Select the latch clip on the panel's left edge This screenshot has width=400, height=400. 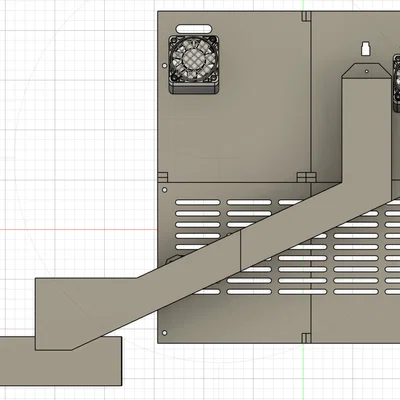pos(162,177)
